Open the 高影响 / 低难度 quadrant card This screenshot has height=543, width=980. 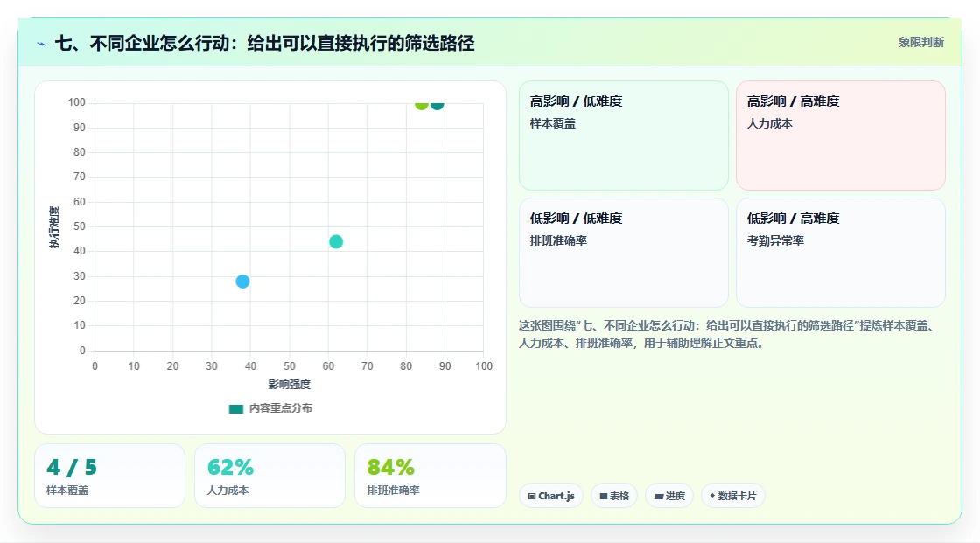click(624, 136)
